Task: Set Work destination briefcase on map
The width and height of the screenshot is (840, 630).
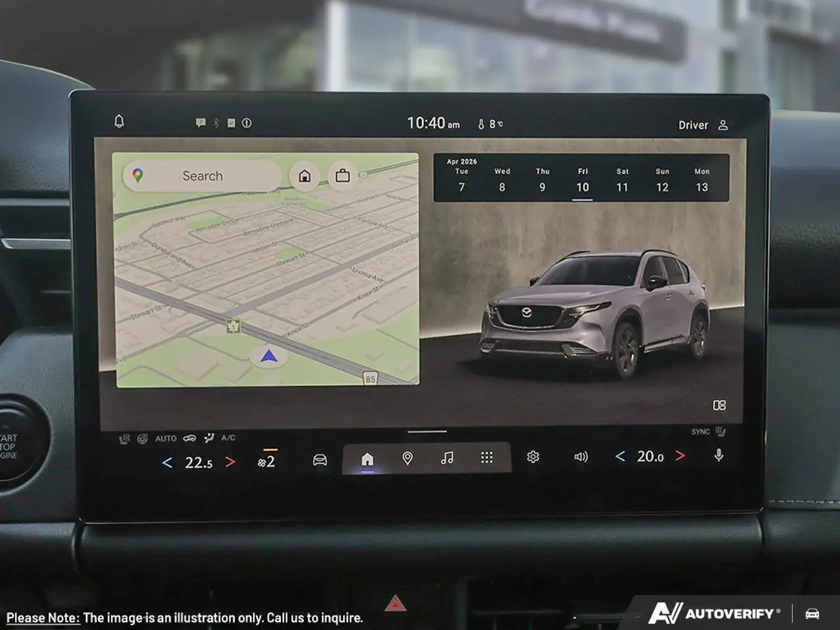Action: pos(343,176)
